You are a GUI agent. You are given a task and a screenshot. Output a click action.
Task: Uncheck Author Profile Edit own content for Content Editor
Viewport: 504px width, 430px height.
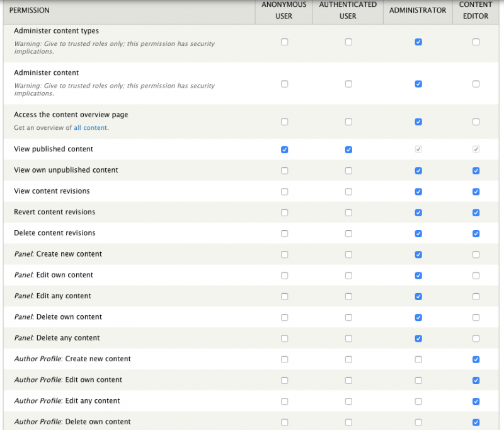(476, 380)
